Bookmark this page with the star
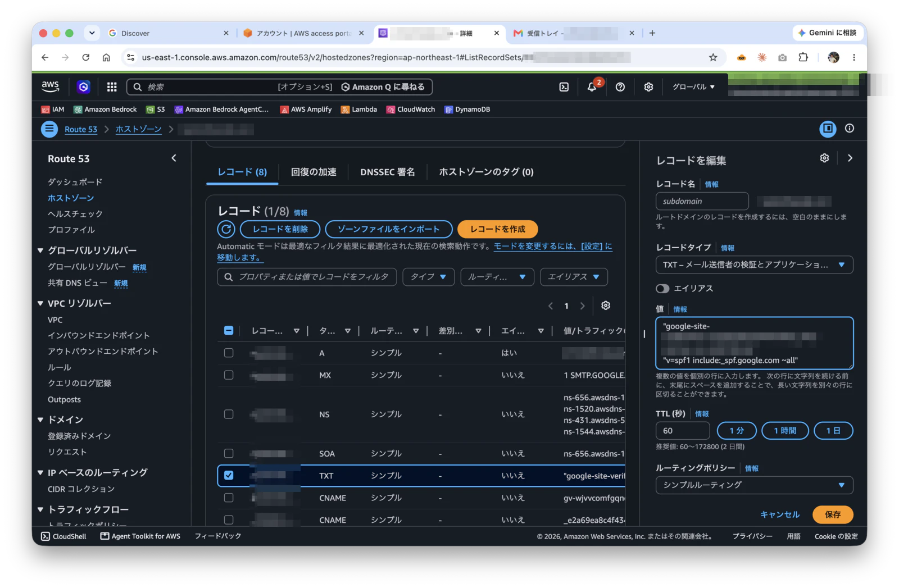This screenshot has width=899, height=588. pos(713,57)
